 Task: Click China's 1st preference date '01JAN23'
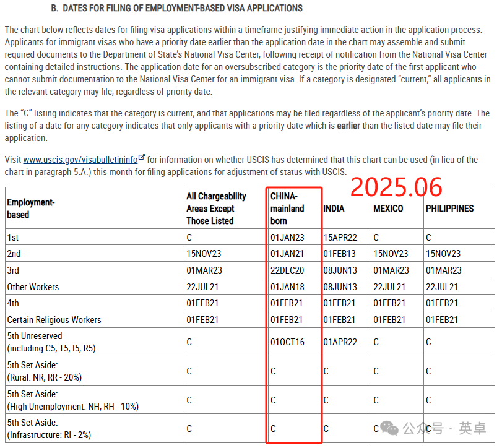pyautogui.click(x=287, y=238)
